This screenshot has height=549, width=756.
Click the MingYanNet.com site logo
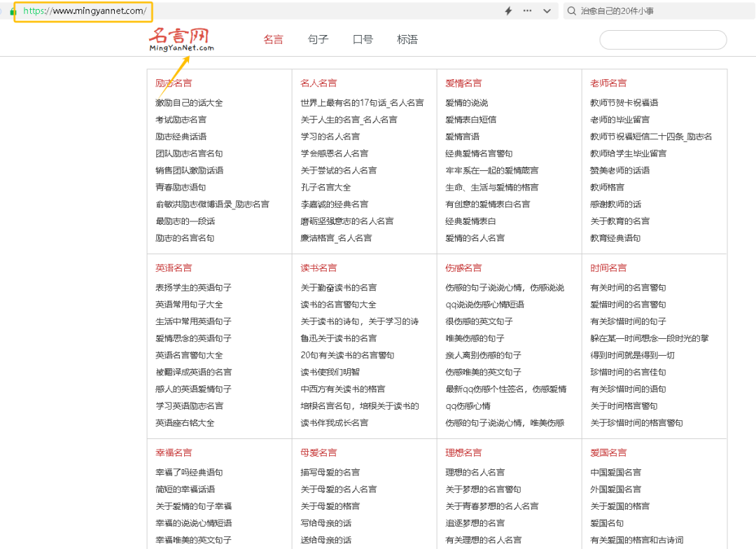point(181,39)
